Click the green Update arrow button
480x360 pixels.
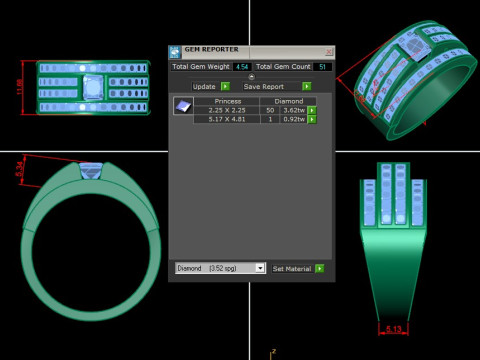coord(225,86)
